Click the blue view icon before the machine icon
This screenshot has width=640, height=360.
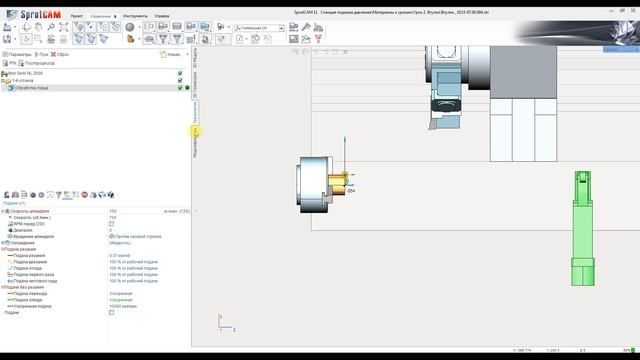pos(205,27)
